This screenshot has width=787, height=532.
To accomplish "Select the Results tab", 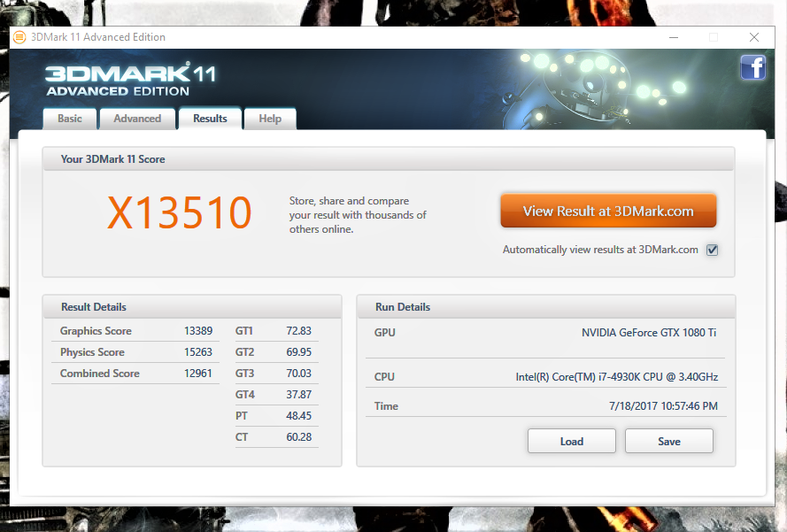I will [x=211, y=119].
